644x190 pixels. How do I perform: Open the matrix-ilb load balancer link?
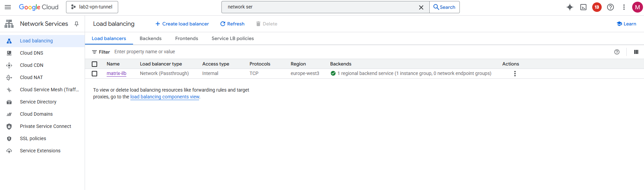(116, 74)
